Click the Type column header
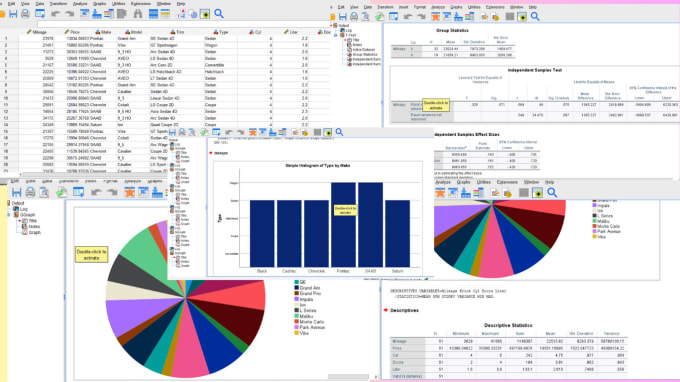The height and width of the screenshot is (382, 680). pyautogui.click(x=220, y=32)
